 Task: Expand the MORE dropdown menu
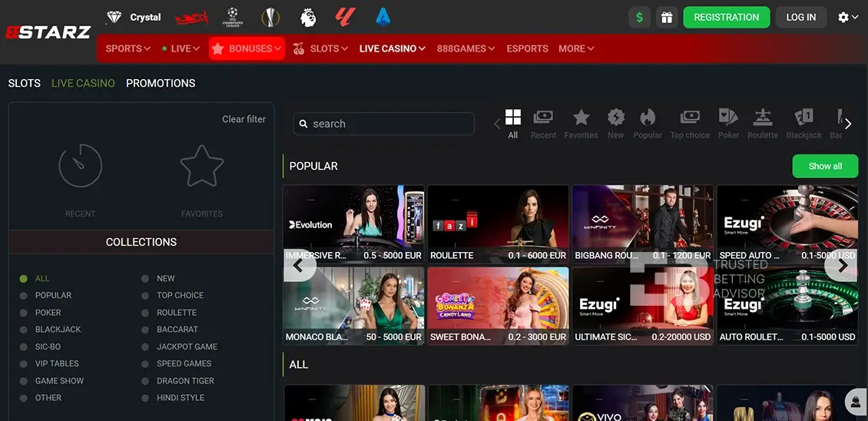pyautogui.click(x=576, y=48)
